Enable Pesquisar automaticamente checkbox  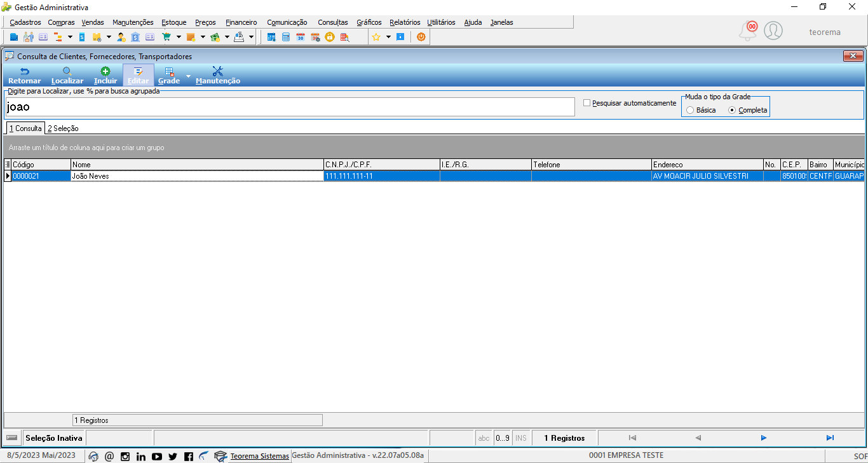587,102
